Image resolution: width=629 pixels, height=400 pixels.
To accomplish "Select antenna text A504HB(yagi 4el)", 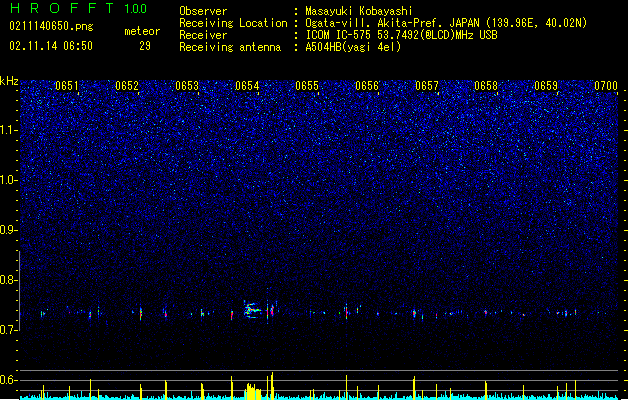I will click(353, 47).
